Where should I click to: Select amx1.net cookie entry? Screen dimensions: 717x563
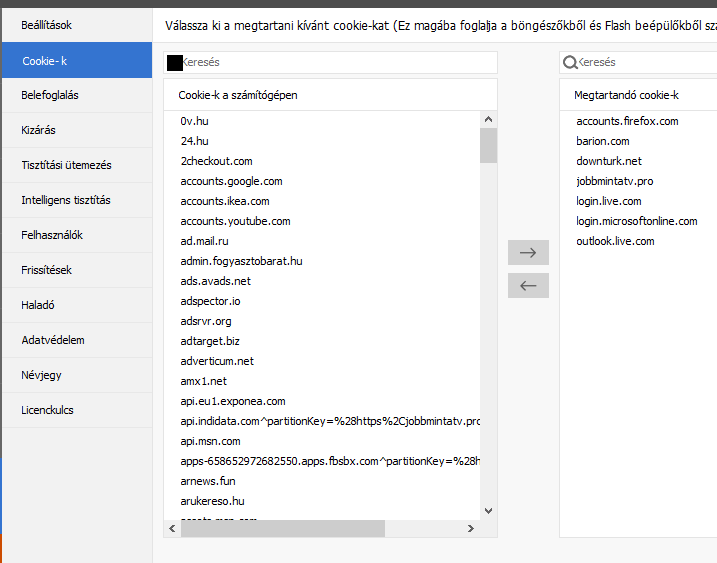[203, 381]
